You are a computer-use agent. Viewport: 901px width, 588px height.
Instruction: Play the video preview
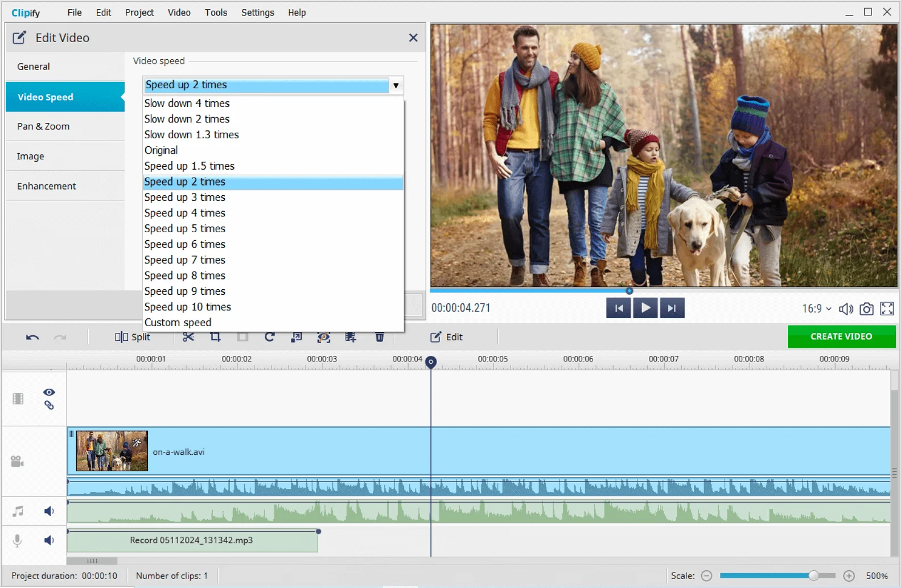click(645, 308)
